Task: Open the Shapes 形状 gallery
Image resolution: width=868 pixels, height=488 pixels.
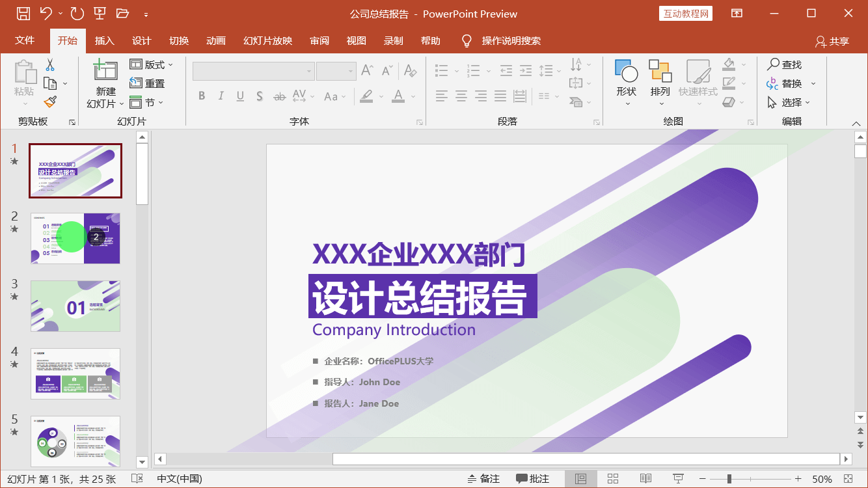Action: (x=627, y=83)
